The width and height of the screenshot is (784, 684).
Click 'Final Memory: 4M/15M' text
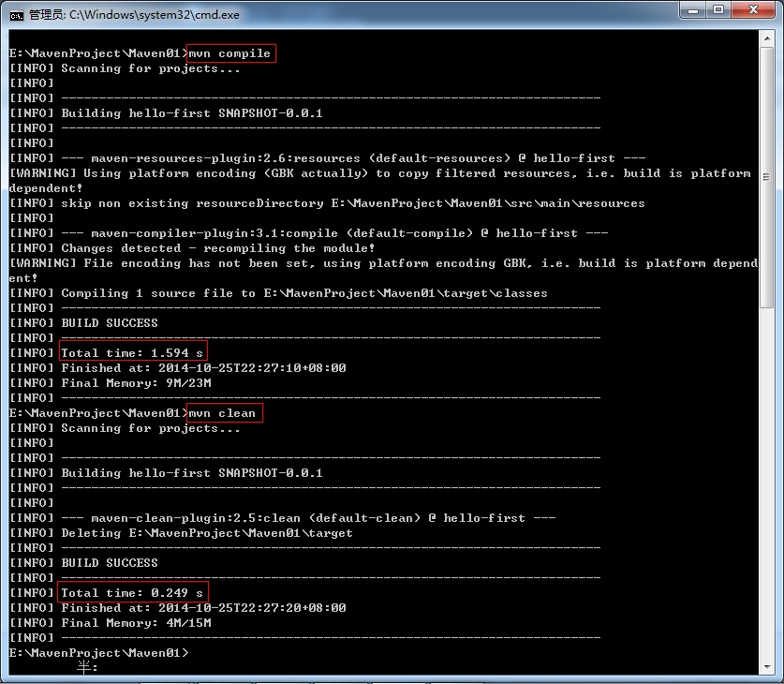pos(136,623)
